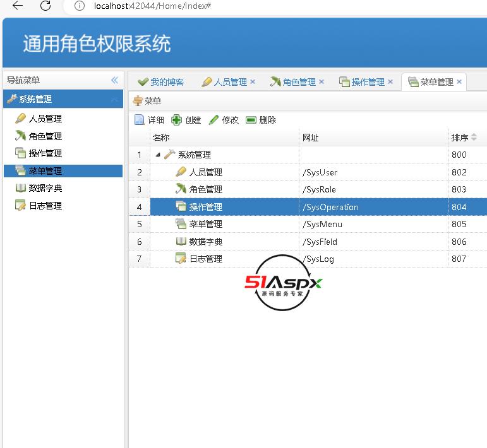Select the 日志管理 row in grid
Image resolution: width=487 pixels, height=448 pixels.
(308, 259)
